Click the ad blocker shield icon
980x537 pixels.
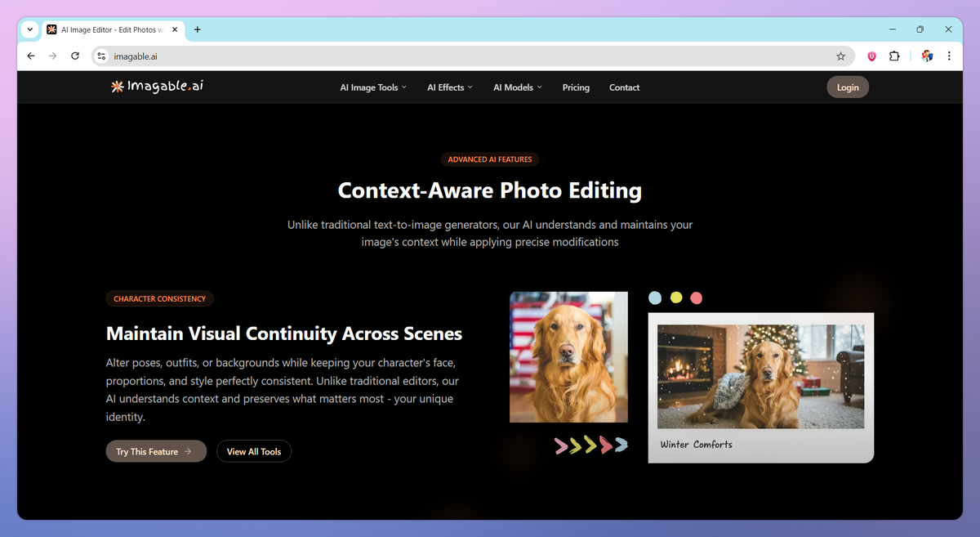871,56
